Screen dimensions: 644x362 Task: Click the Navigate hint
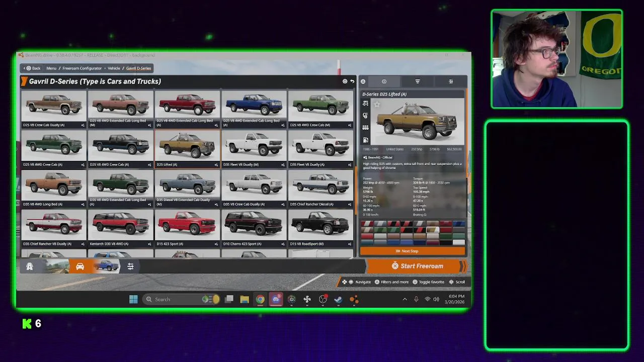[x=356, y=282]
